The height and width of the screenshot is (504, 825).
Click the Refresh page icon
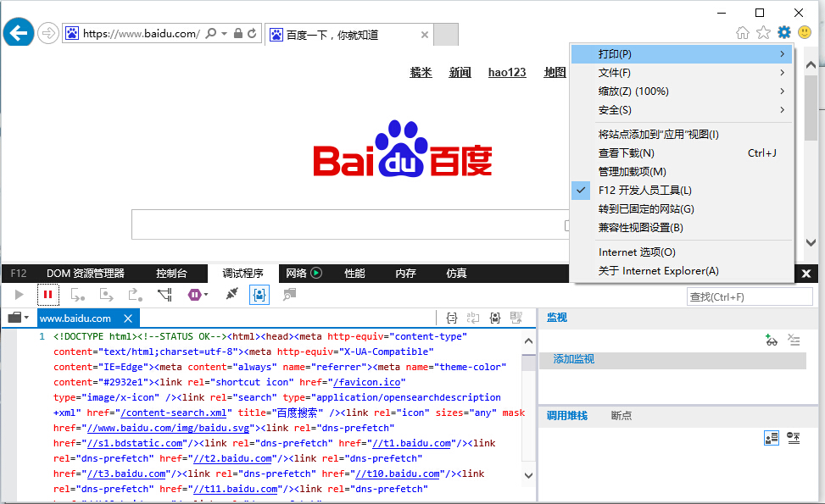pyautogui.click(x=252, y=33)
